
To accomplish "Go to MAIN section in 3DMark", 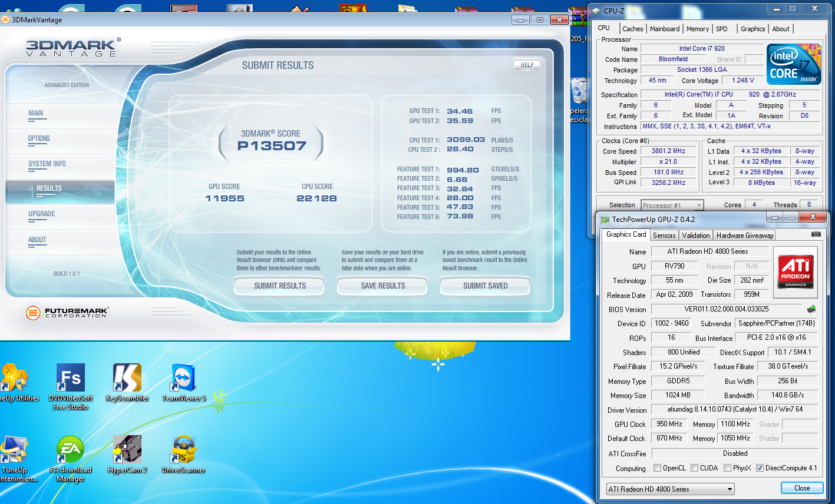I will pyautogui.click(x=59, y=116).
